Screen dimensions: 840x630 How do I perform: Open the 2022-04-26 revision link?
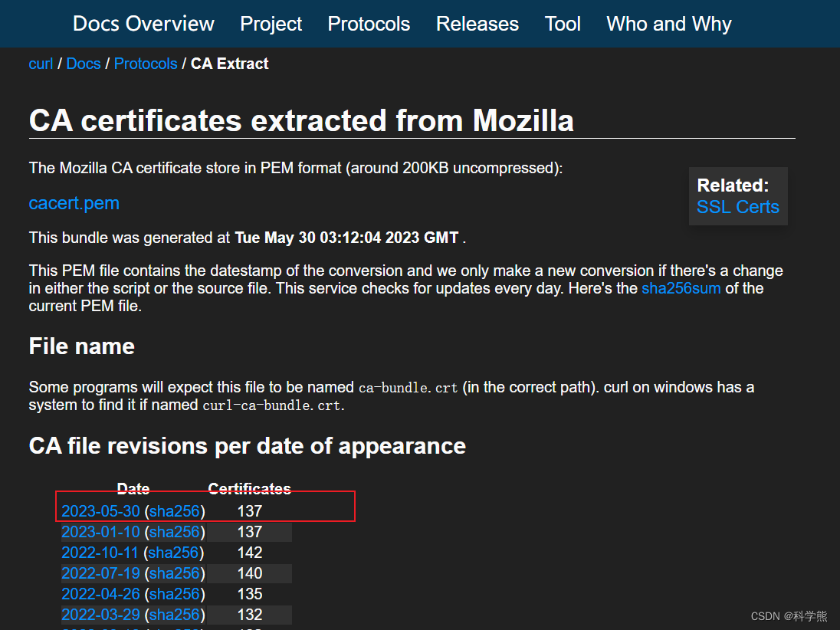click(100, 594)
